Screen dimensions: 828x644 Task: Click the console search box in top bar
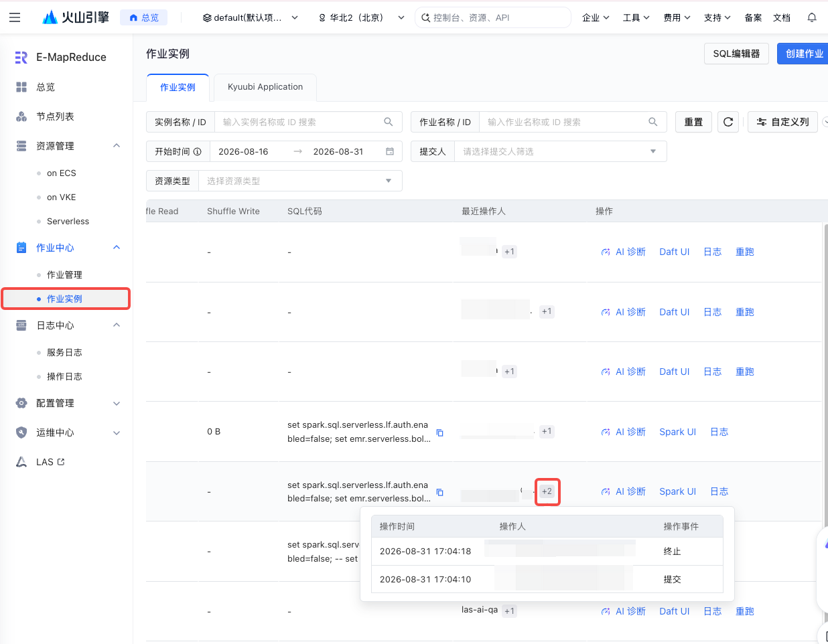pyautogui.click(x=493, y=17)
